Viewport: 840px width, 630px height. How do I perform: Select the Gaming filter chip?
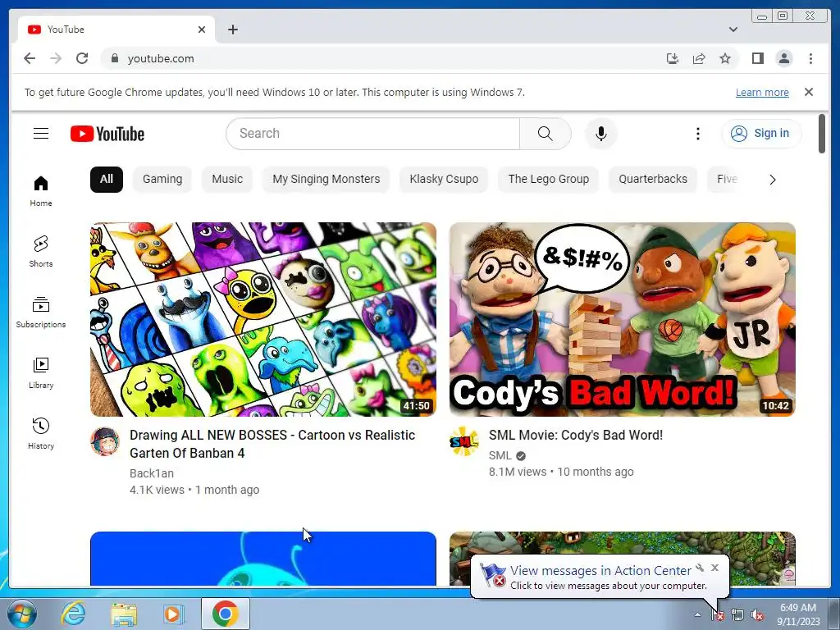(162, 179)
